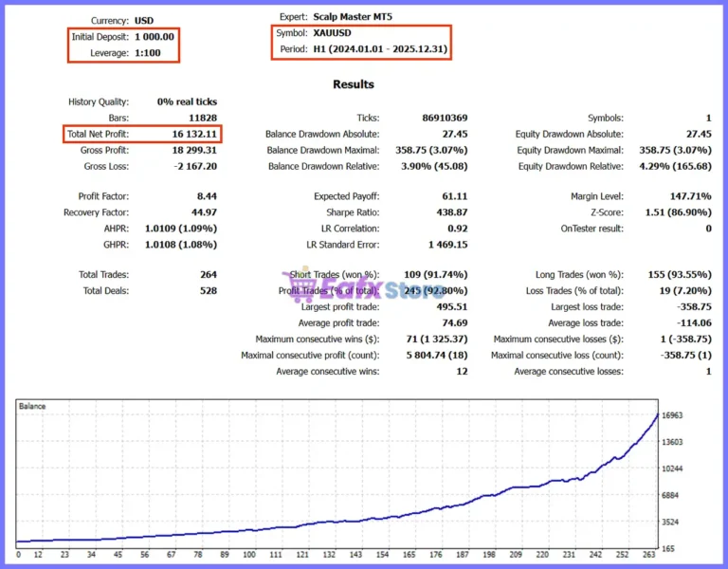Click AHPR value 1.0109 (1.09%)
Image resolution: width=728 pixels, height=569 pixels.
[x=181, y=229]
